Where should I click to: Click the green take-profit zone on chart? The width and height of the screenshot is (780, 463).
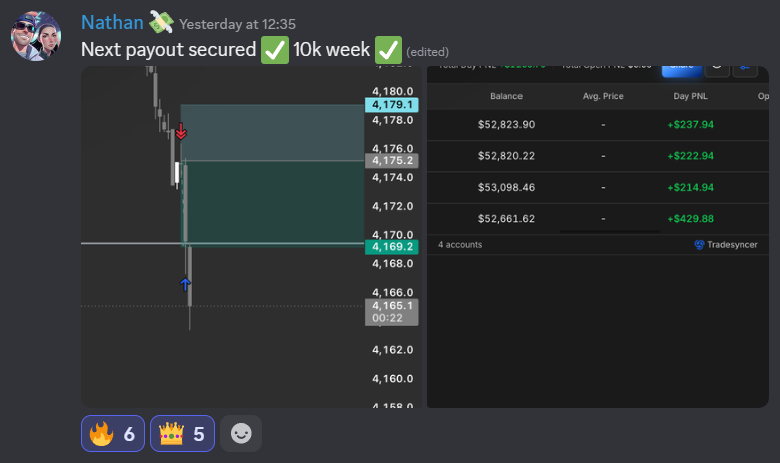point(274,203)
